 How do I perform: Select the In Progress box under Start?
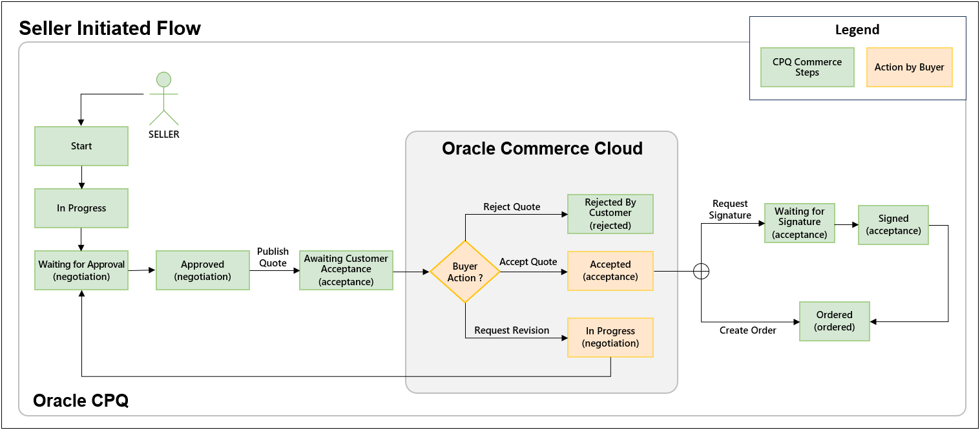pyautogui.click(x=81, y=208)
